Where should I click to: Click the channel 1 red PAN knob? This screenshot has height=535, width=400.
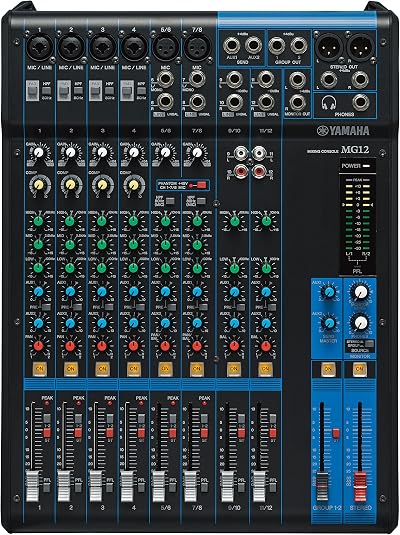click(39, 346)
